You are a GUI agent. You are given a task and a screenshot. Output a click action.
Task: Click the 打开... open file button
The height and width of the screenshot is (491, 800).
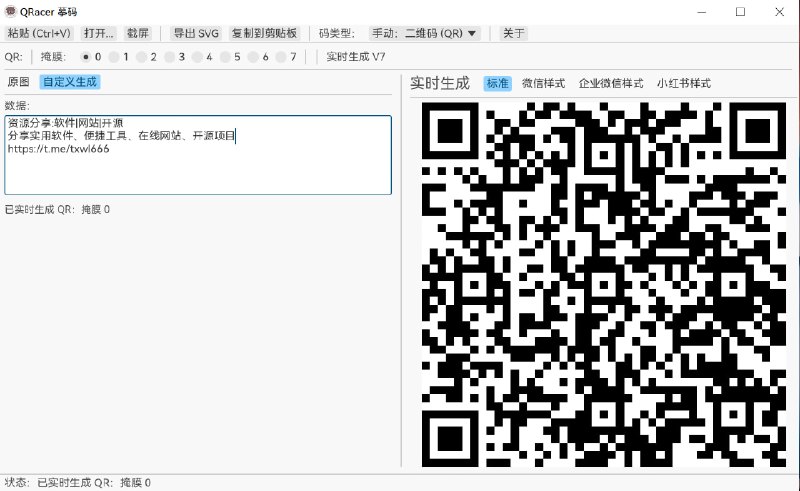point(98,33)
